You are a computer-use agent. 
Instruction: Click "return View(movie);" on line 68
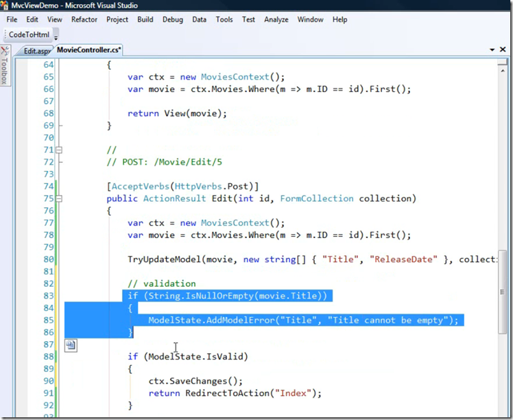[x=177, y=113]
